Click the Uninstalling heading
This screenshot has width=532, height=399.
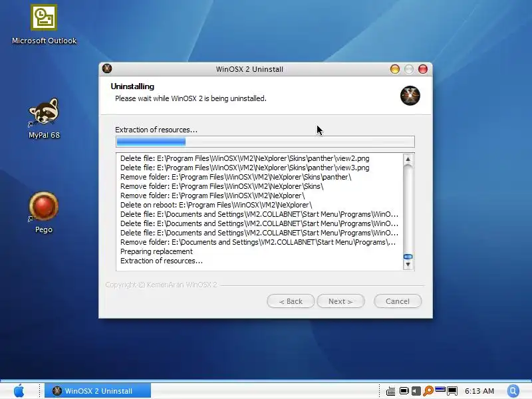pos(132,86)
